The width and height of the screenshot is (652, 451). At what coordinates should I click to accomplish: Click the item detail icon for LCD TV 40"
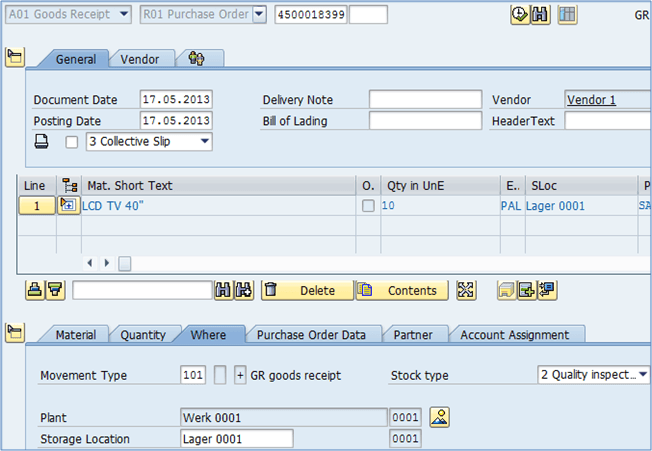pos(68,205)
